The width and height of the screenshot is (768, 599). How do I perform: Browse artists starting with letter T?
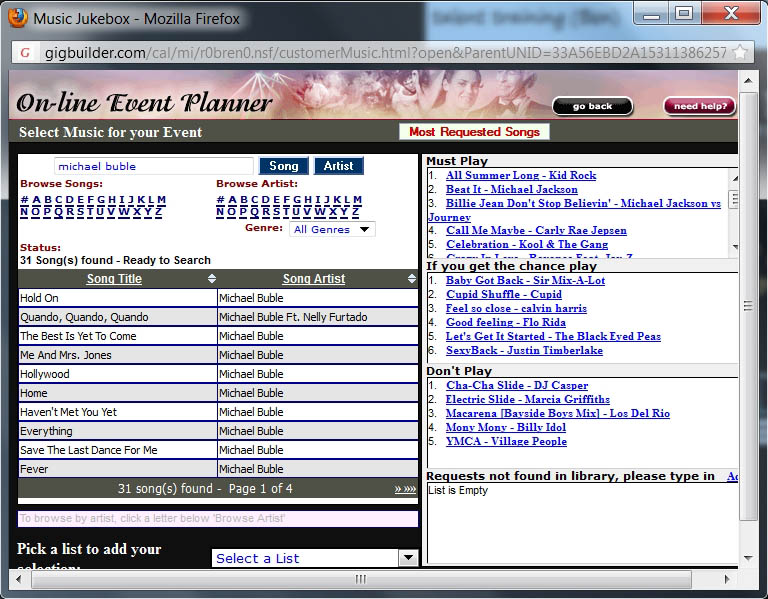point(286,212)
